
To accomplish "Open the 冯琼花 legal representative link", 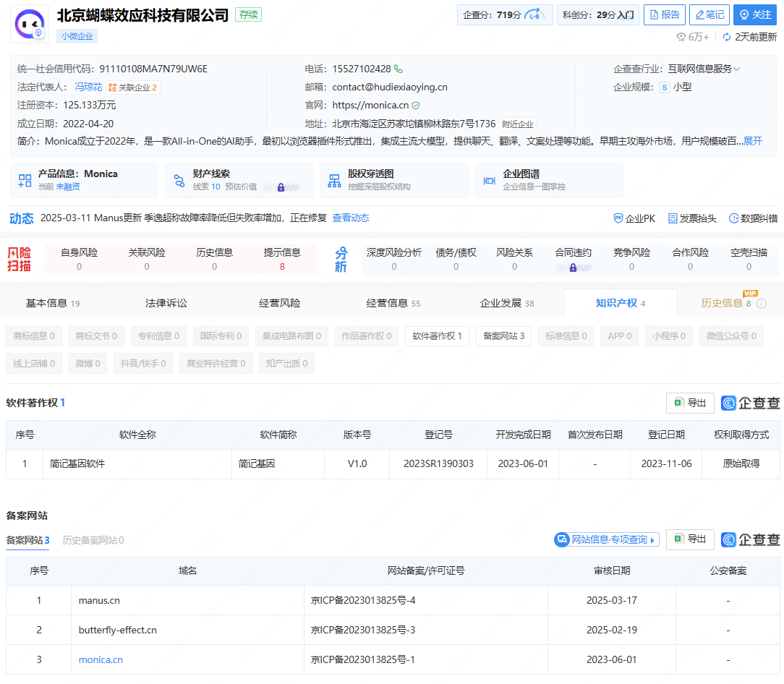I will tap(88, 87).
